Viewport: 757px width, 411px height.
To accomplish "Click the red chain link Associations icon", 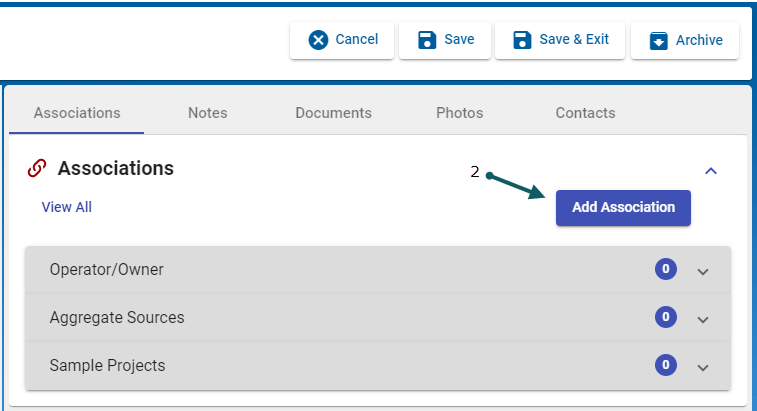I will 37,169.
